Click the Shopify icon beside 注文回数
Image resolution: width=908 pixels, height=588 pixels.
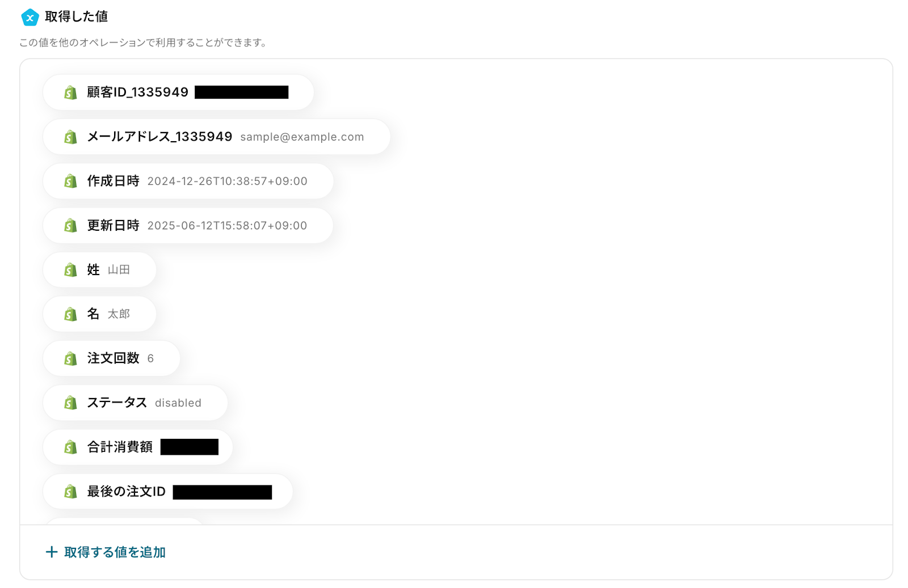coord(70,358)
